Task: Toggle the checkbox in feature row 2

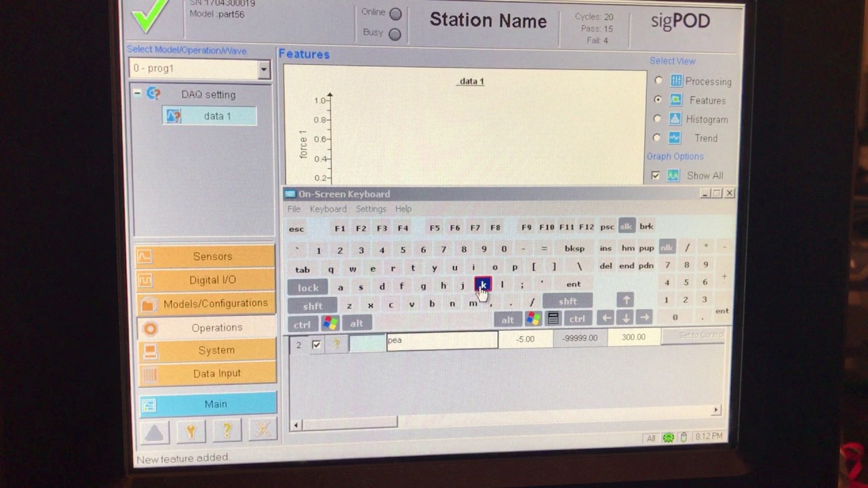Action: 316,344
